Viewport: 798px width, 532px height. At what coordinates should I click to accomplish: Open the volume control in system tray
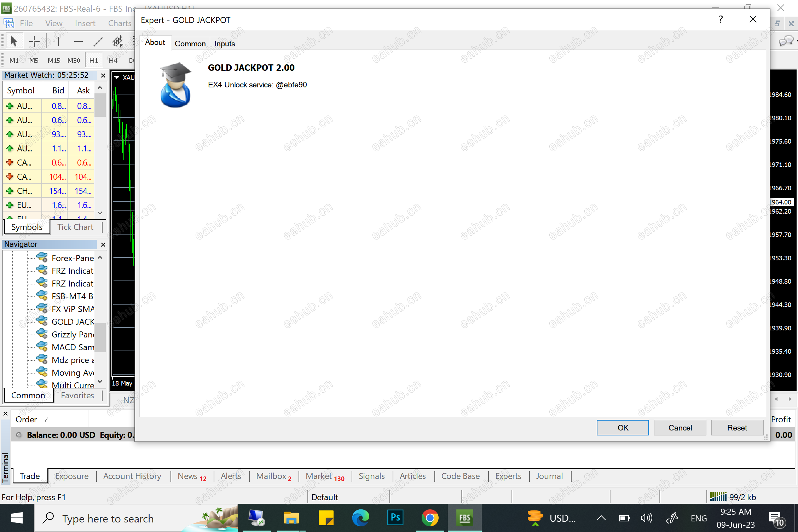coord(647,519)
